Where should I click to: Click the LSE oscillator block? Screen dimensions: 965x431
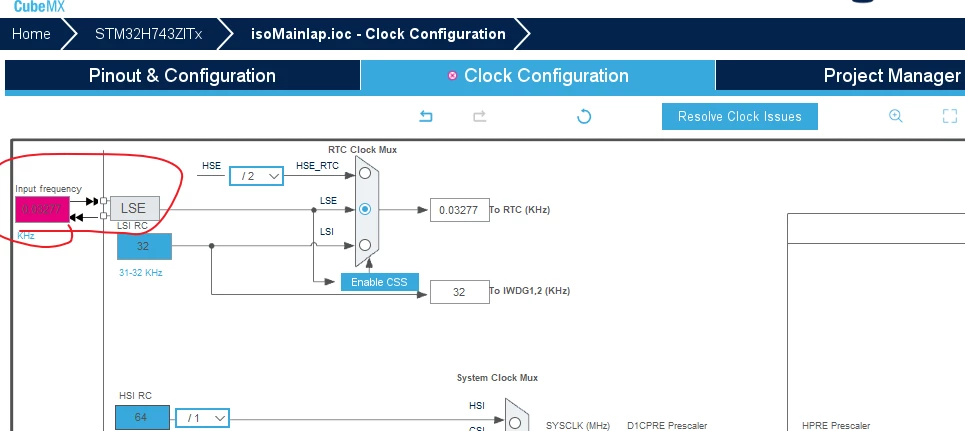134,209
